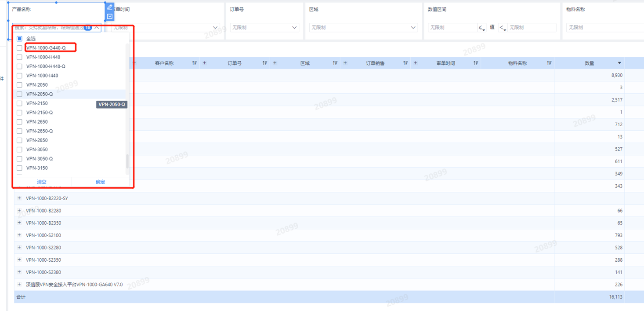Tick the VPN-2650-Q checkbox
This screenshot has height=311, width=644.
(x=19, y=131)
